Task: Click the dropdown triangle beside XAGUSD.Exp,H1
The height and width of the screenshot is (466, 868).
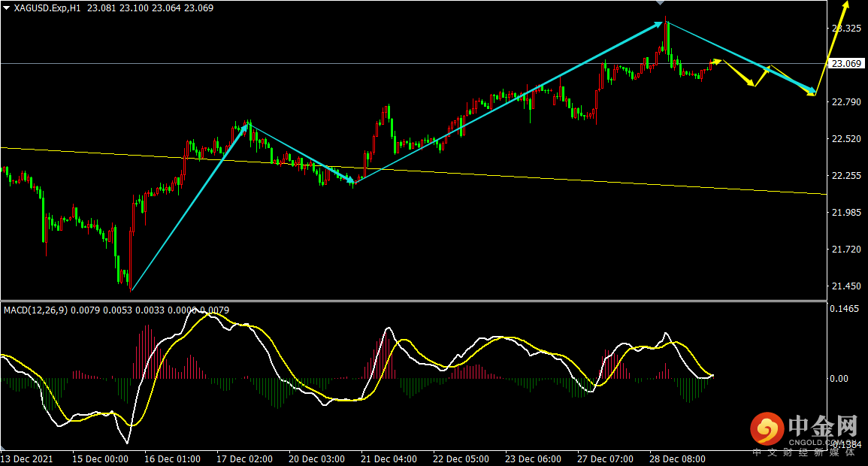Action: pos(6,8)
